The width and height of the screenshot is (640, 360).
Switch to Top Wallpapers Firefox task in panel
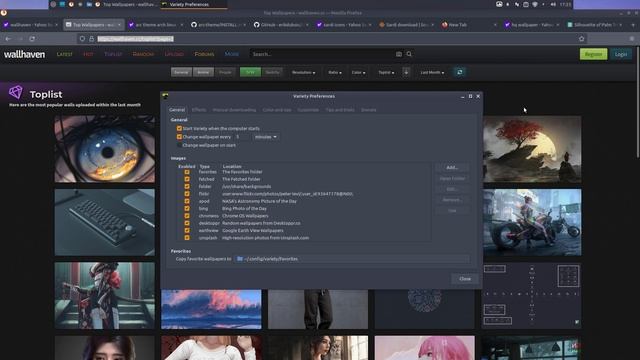[x=127, y=4]
